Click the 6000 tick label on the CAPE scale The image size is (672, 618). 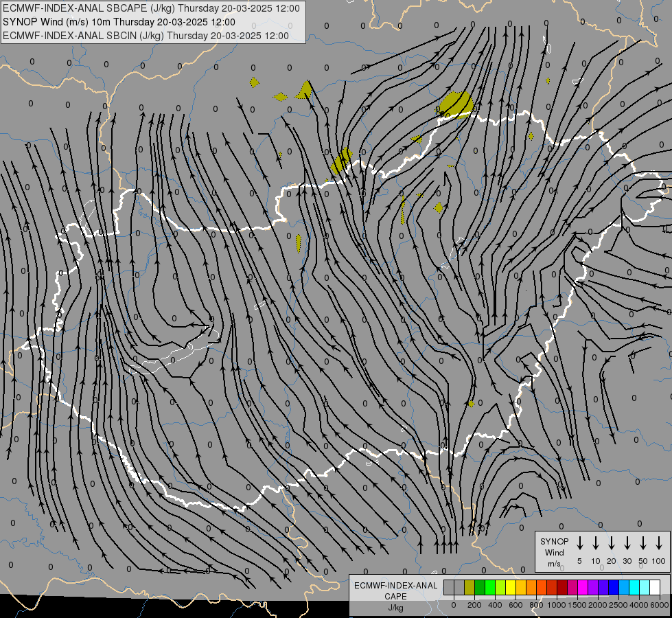pos(660,605)
